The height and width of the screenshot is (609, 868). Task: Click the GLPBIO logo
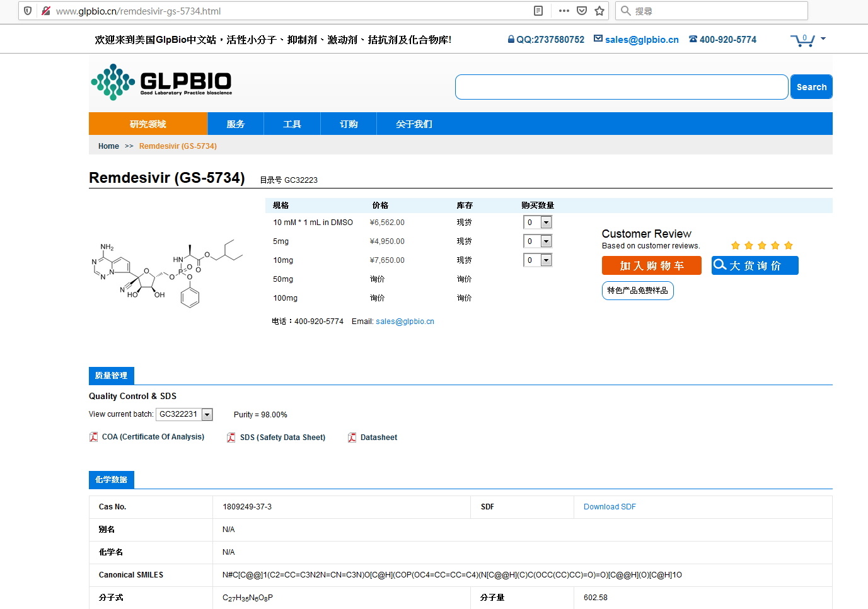161,82
